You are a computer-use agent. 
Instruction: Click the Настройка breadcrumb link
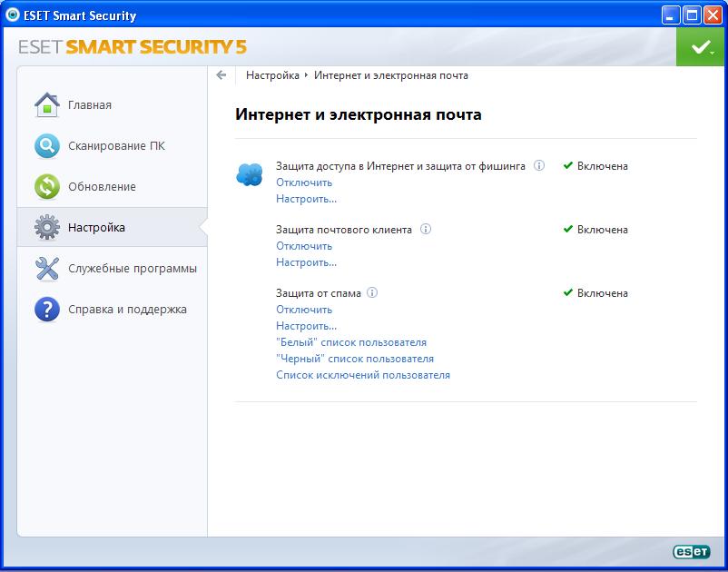pos(272,75)
